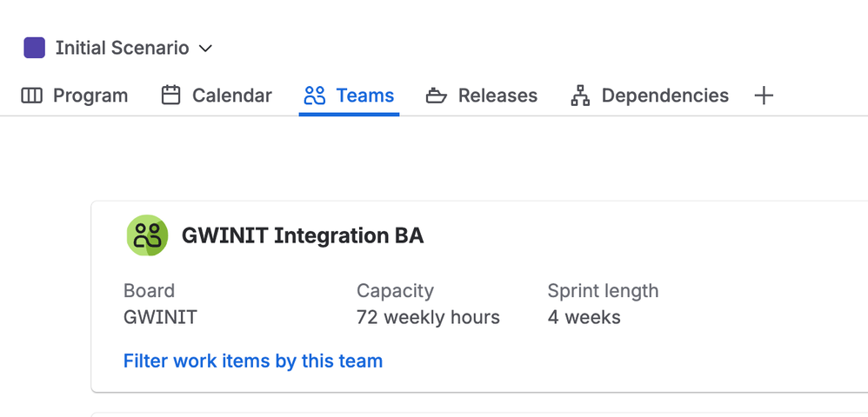The image size is (868, 417).
Task: Click the purple Initial Scenario color square
Action: [34, 48]
